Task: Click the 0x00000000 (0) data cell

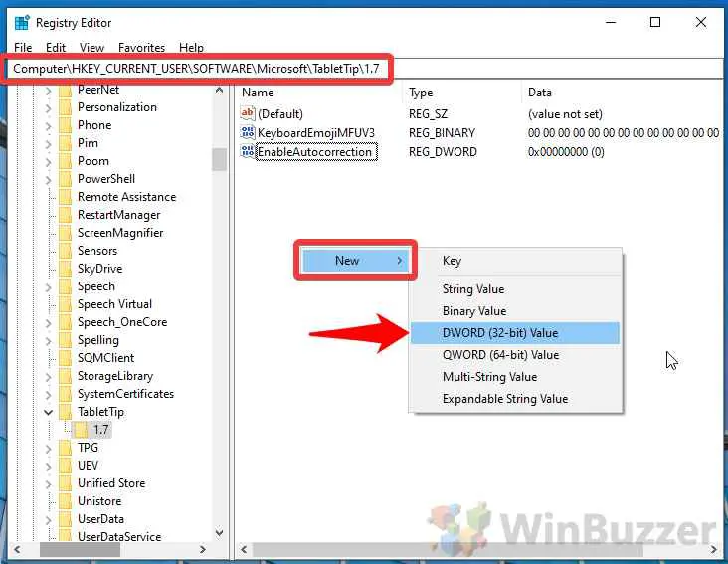Action: point(566,152)
